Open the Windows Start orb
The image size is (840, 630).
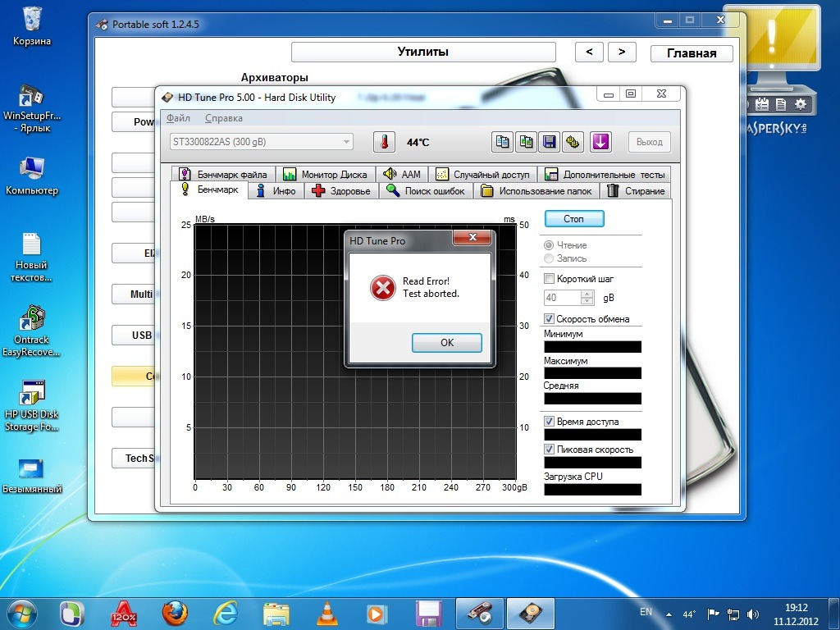[22, 614]
